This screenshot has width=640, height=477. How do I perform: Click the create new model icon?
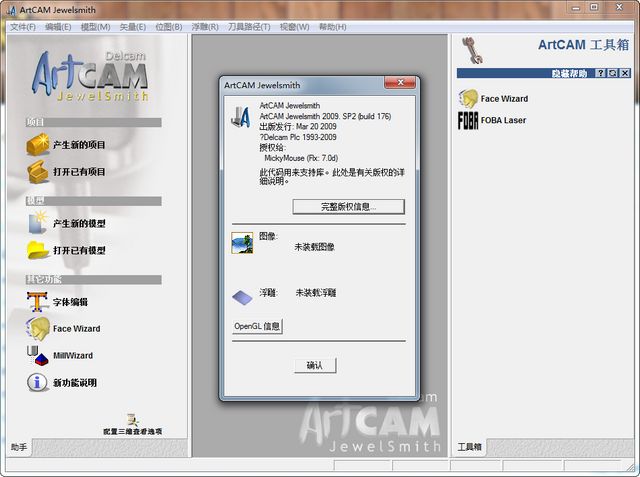pyautogui.click(x=38, y=222)
